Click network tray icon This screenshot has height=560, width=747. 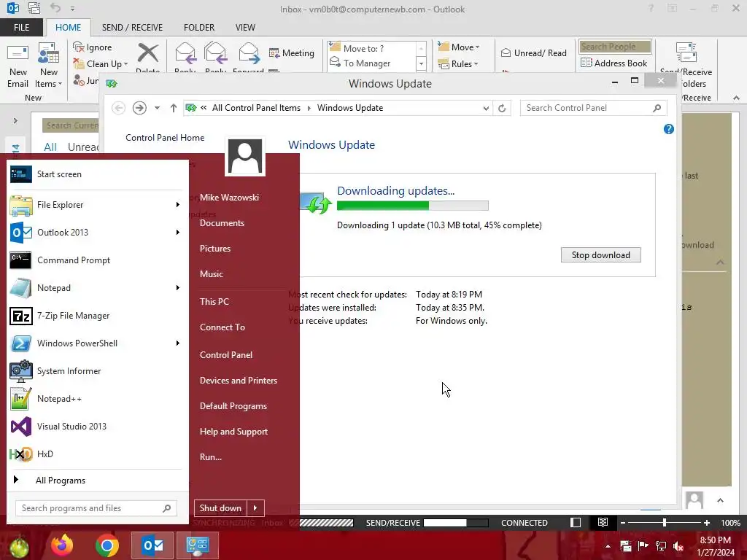tap(661, 545)
